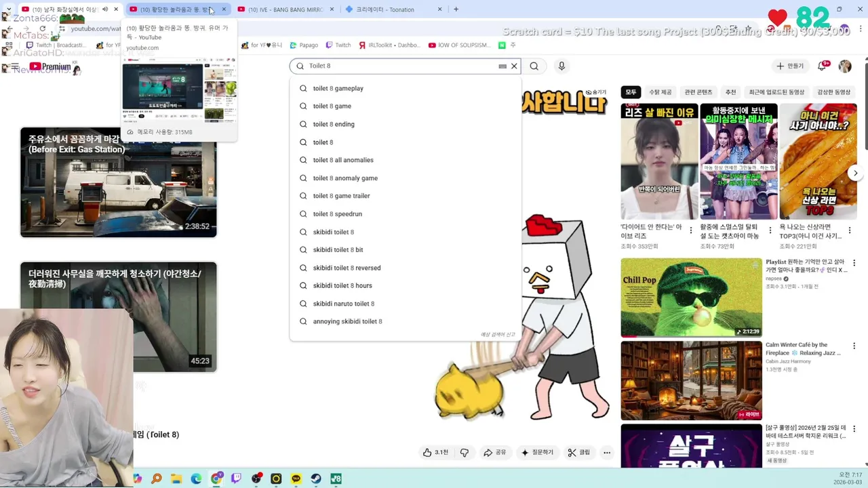Open the Twitch bookmark next to Papago
Viewport: 868px width, 488px height.
[x=338, y=45]
